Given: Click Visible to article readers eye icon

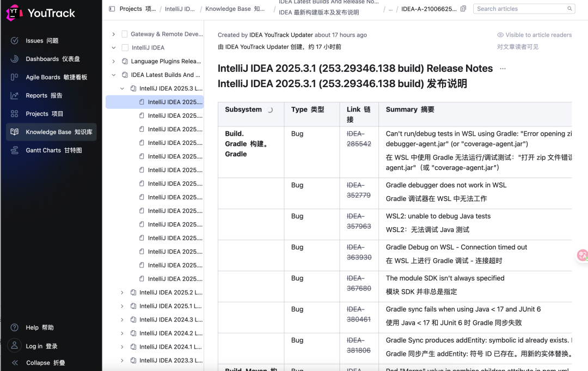Looking at the screenshot, I should 500,35.
